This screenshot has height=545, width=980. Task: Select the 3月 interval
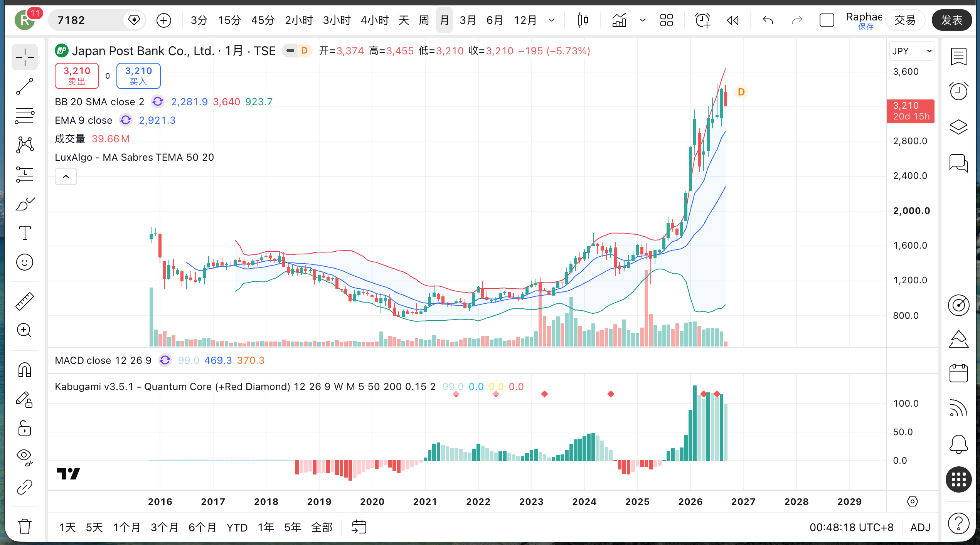(x=468, y=20)
